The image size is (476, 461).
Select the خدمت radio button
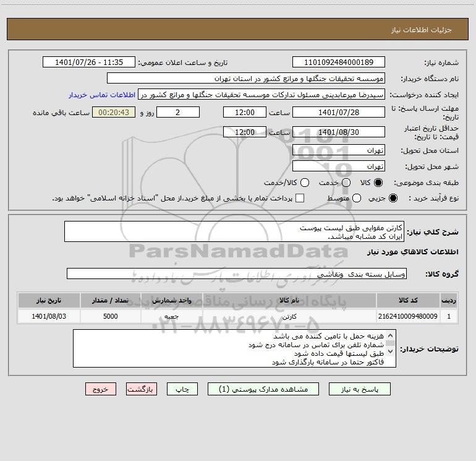346,183
